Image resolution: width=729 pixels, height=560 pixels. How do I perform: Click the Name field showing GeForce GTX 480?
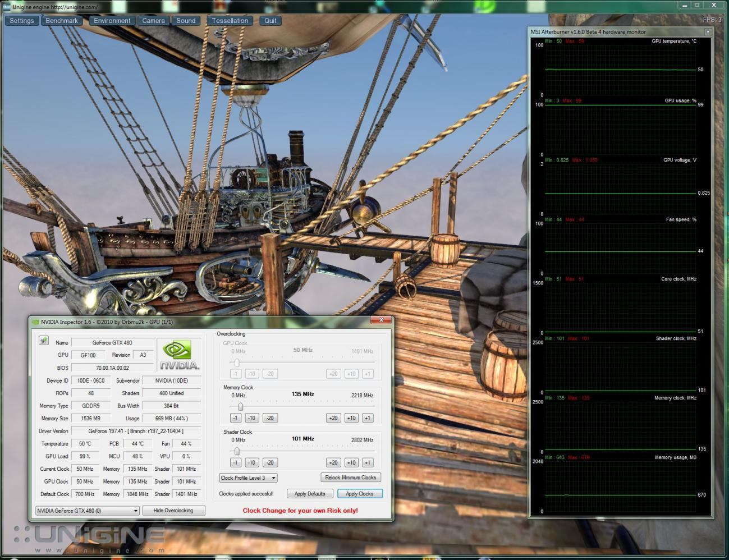pyautogui.click(x=112, y=342)
